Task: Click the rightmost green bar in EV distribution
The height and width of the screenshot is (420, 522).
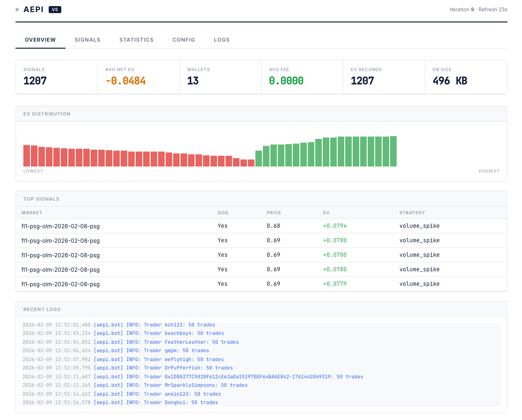Action: (x=393, y=152)
